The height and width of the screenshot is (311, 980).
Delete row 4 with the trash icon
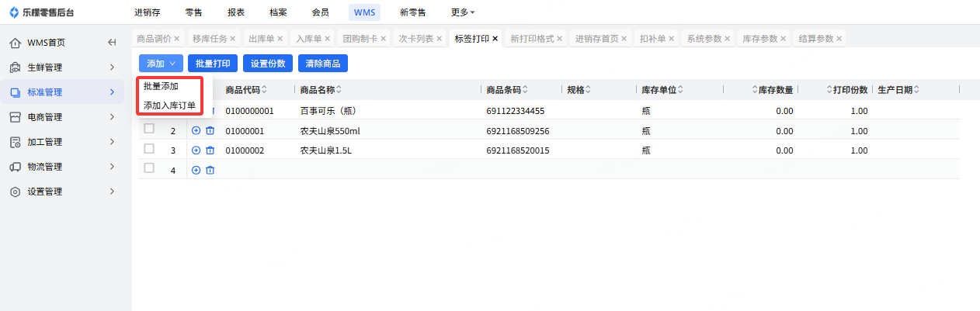pyautogui.click(x=210, y=170)
